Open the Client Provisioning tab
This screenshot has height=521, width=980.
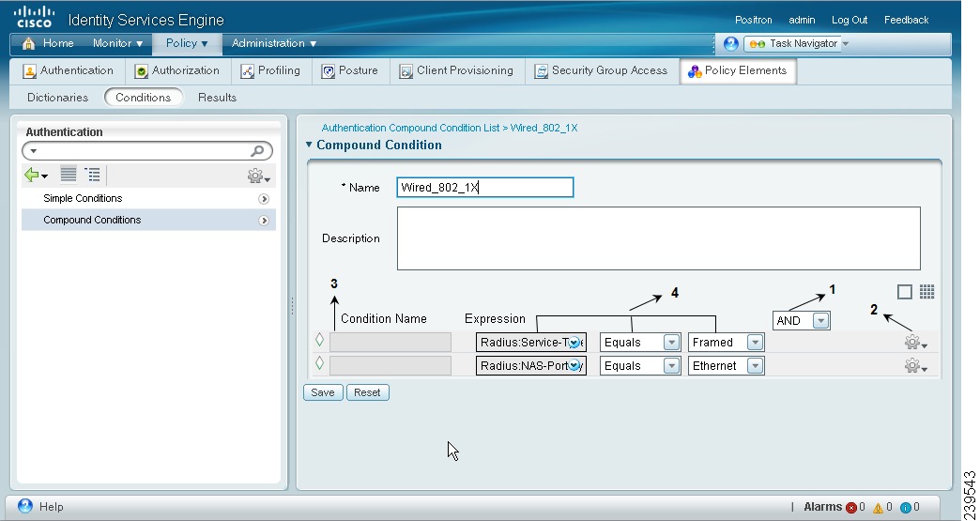[456, 70]
